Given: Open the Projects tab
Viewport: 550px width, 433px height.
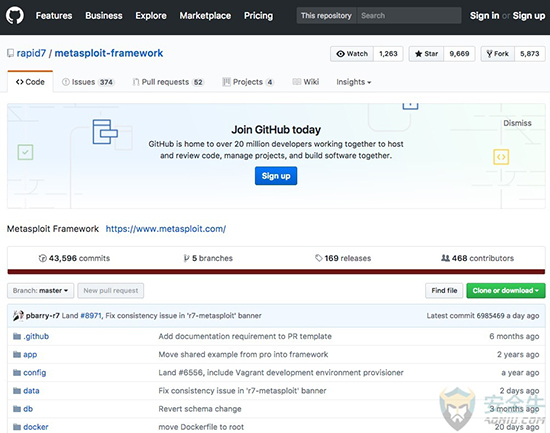Looking at the screenshot, I should tap(248, 82).
